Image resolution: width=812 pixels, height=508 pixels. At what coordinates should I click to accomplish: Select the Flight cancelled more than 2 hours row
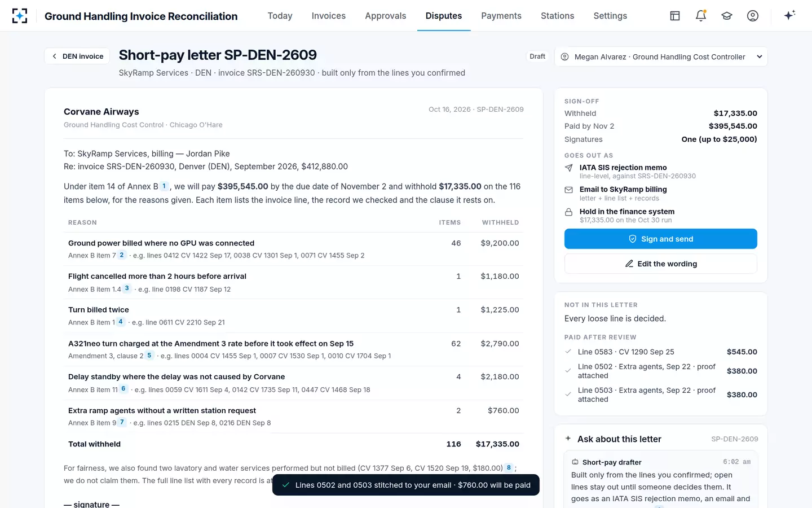pos(294,282)
